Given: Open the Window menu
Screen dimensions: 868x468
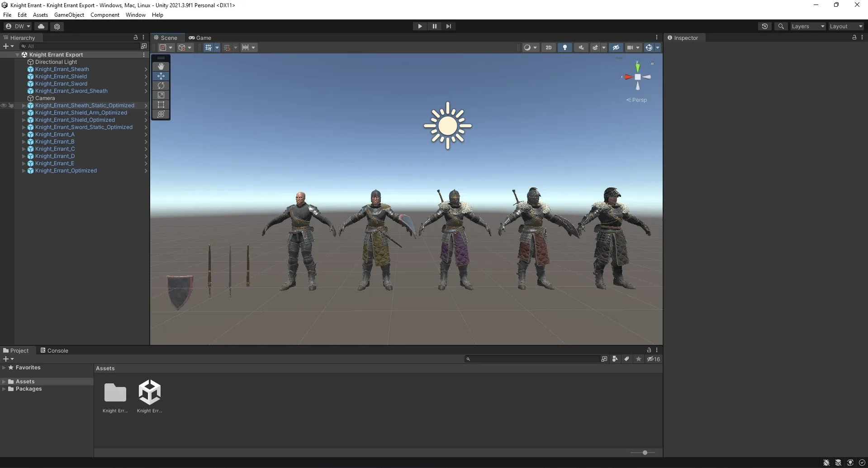Looking at the screenshot, I should 136,15.
